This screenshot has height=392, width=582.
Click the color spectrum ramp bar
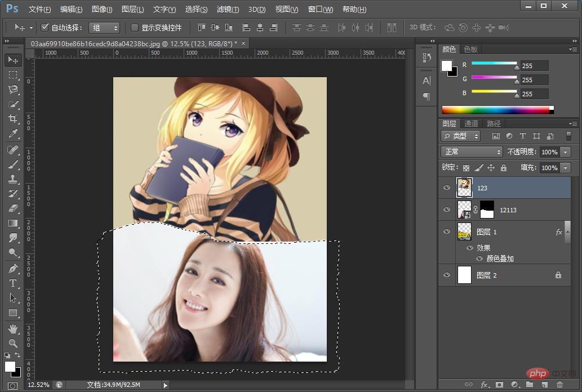(x=495, y=110)
